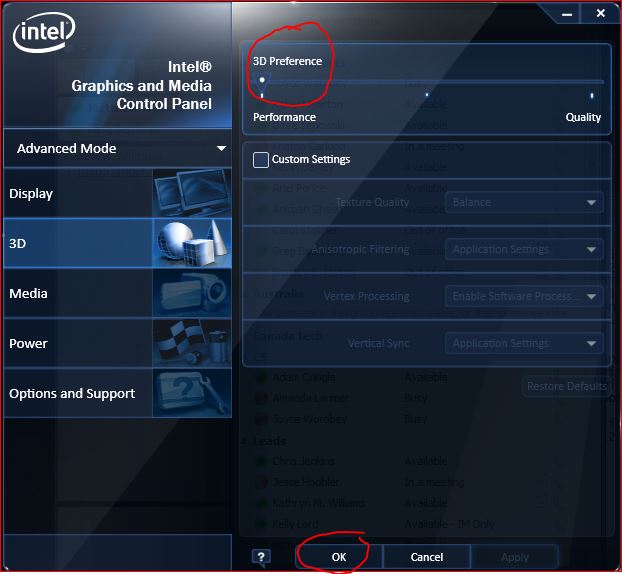Image resolution: width=622 pixels, height=574 pixels.
Task: Open the Vertical Sync dropdown
Action: coord(524,343)
